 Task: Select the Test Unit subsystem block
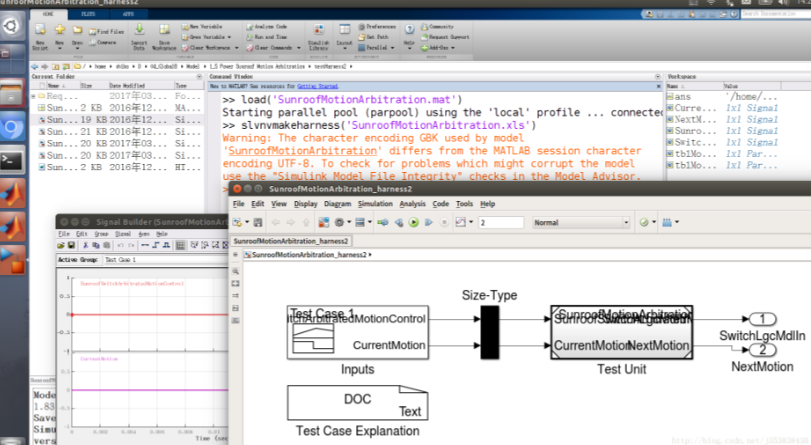620,332
